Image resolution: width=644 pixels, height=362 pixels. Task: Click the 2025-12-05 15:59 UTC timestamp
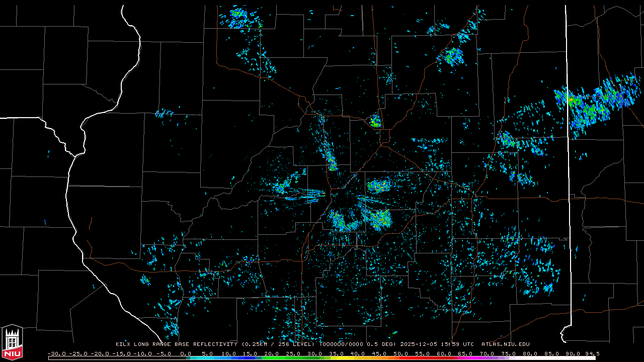click(437, 344)
